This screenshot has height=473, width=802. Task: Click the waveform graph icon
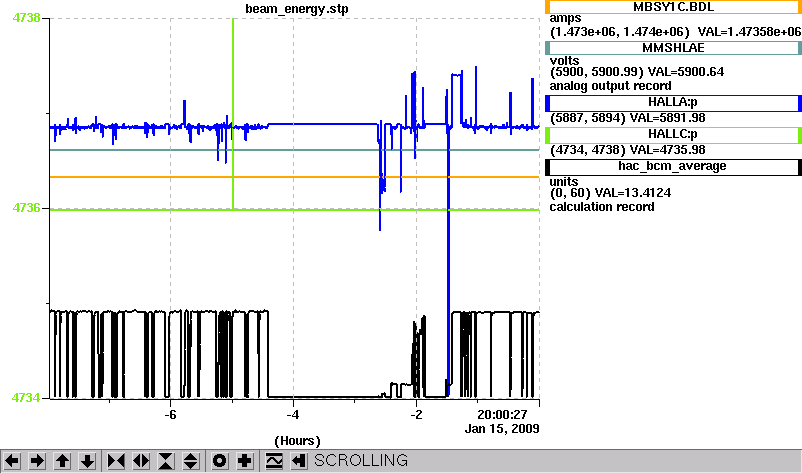tap(274, 461)
